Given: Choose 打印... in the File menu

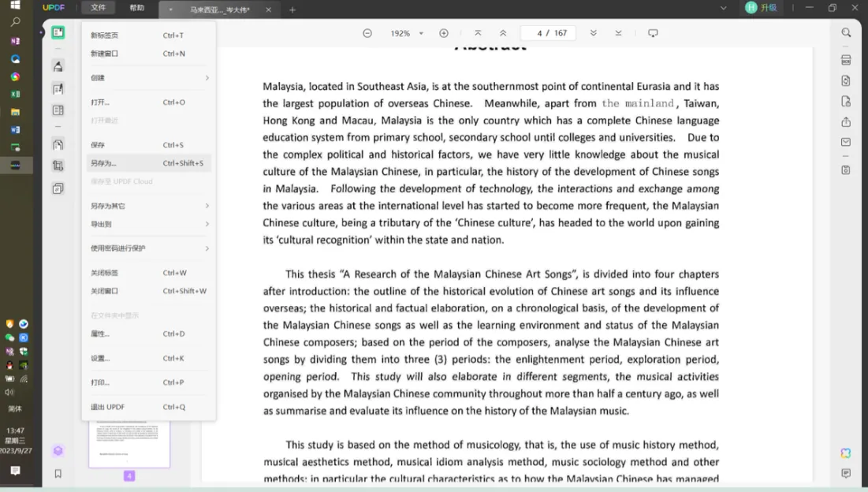Looking at the screenshot, I should [x=150, y=382].
